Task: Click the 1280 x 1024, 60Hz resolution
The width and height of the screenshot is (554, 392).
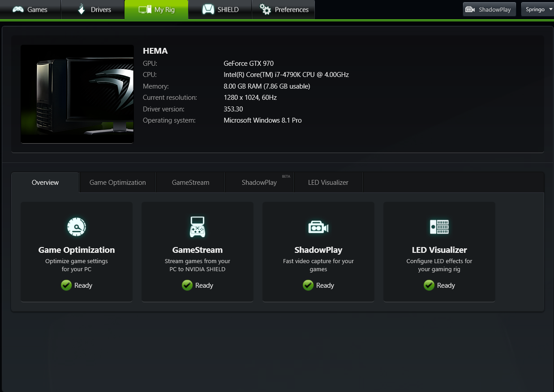Action: (250, 98)
